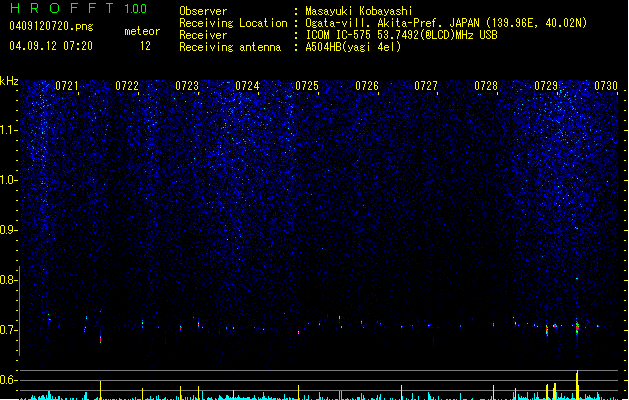629x400 pixels.
Task: Click the A504HB(yagi 4el) antenna text
Action: [353, 47]
